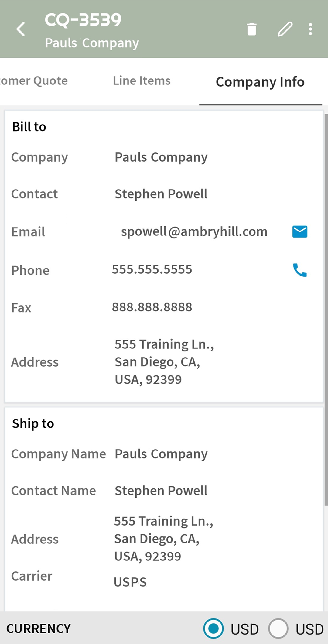Select the Company Info tab

coord(260,82)
